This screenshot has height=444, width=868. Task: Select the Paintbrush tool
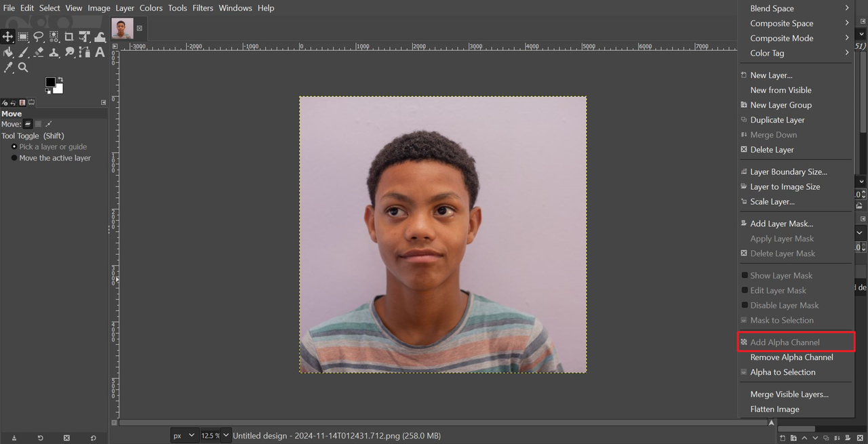pyautogui.click(x=23, y=52)
